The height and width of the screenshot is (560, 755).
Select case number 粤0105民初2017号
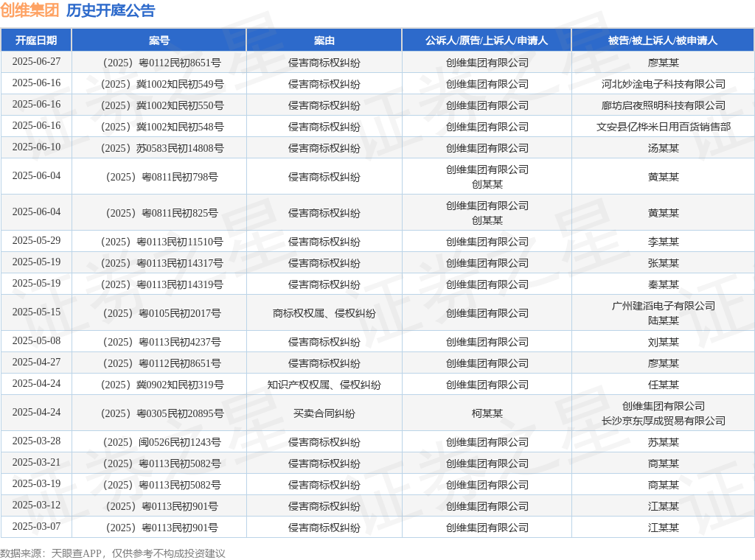click(x=162, y=313)
